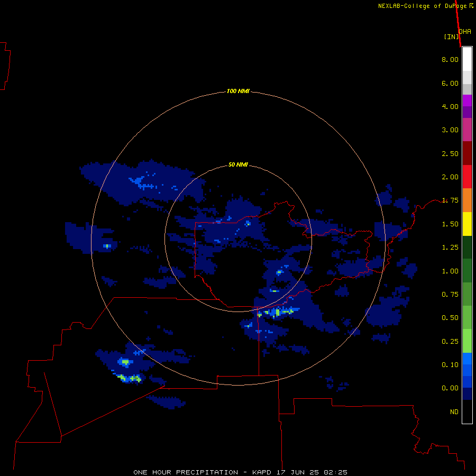Click the 0.00 legend value

click(450, 388)
